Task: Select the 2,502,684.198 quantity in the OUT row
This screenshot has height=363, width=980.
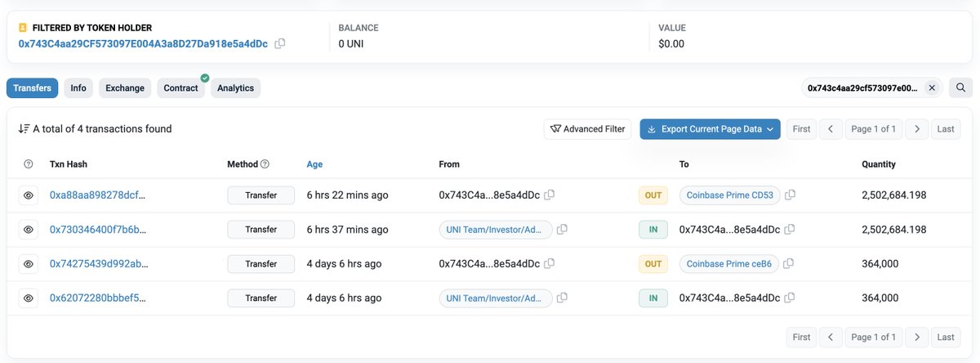Action: 894,195
